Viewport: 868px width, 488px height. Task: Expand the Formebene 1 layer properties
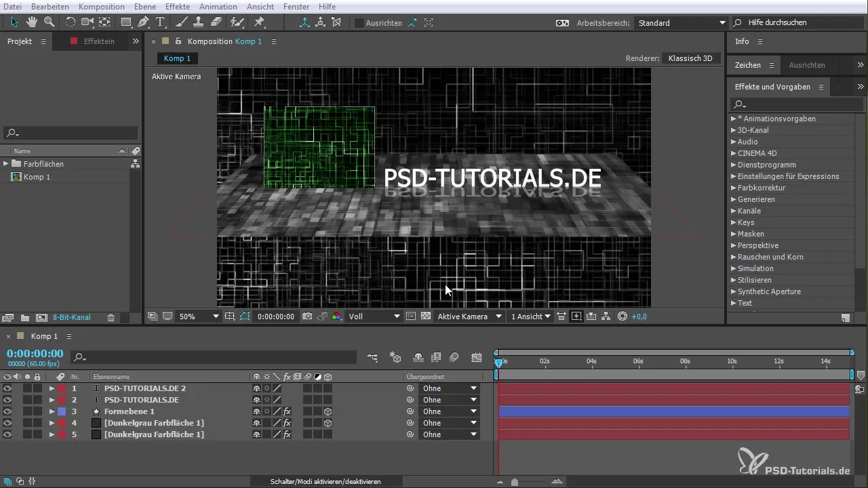(x=52, y=411)
